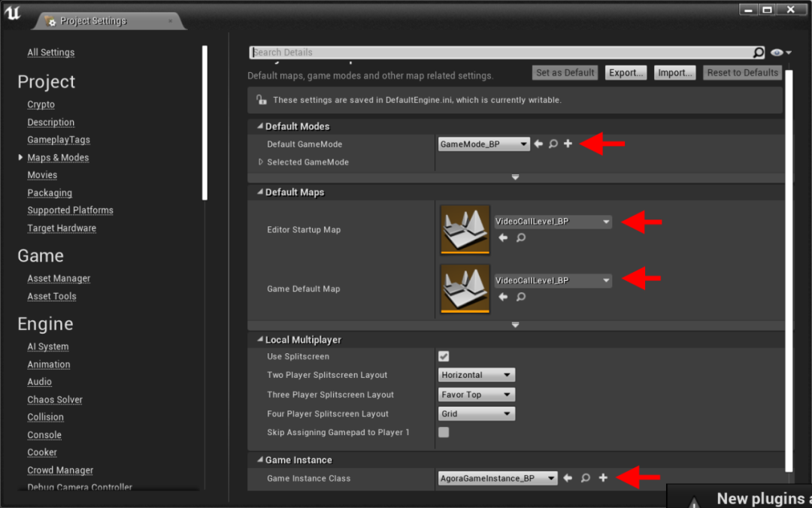Open Console settings category
The height and width of the screenshot is (508, 812).
tap(44, 435)
